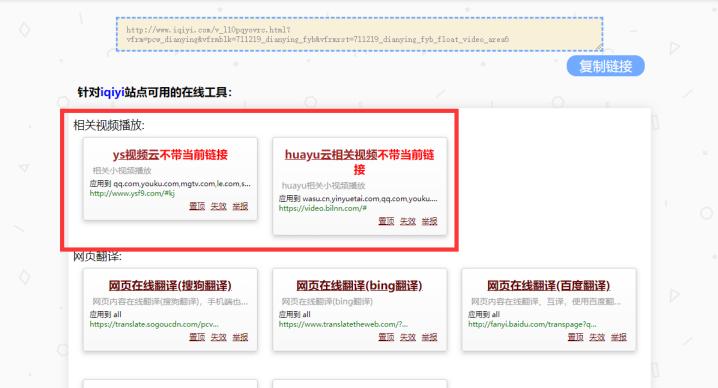Select 网页在线翻译(bing翻译) gray description
The image size is (718, 388).
pos(327,301)
